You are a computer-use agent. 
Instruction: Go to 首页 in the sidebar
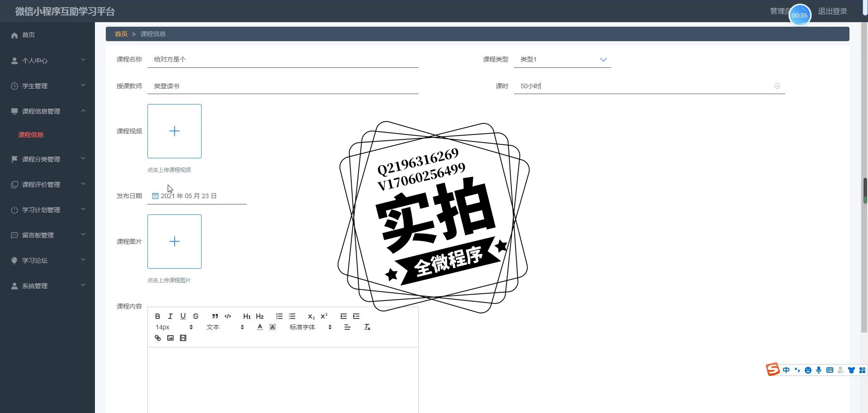[47, 35]
